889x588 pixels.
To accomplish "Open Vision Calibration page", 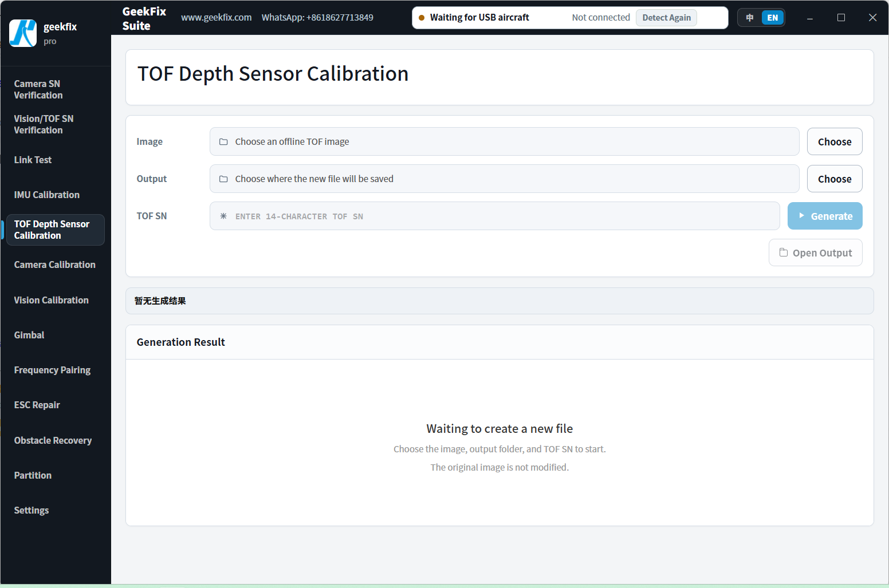I will tap(56, 300).
